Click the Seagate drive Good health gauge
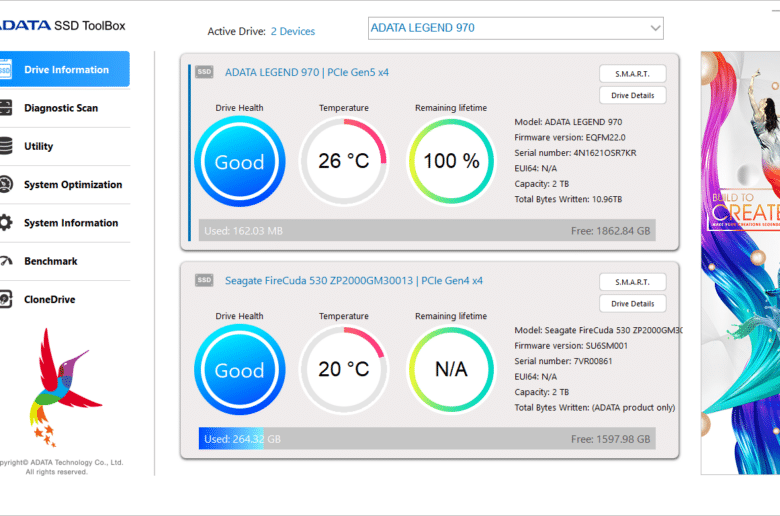 click(x=240, y=370)
